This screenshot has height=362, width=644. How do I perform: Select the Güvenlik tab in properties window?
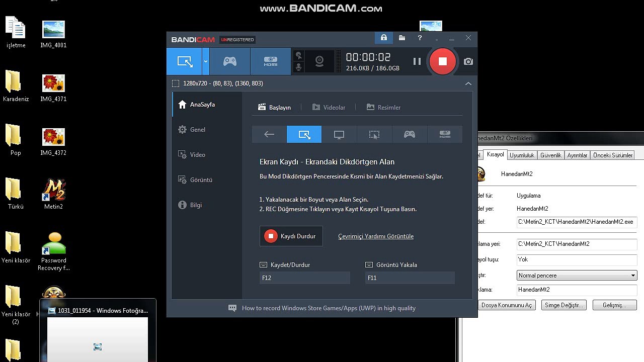click(550, 155)
